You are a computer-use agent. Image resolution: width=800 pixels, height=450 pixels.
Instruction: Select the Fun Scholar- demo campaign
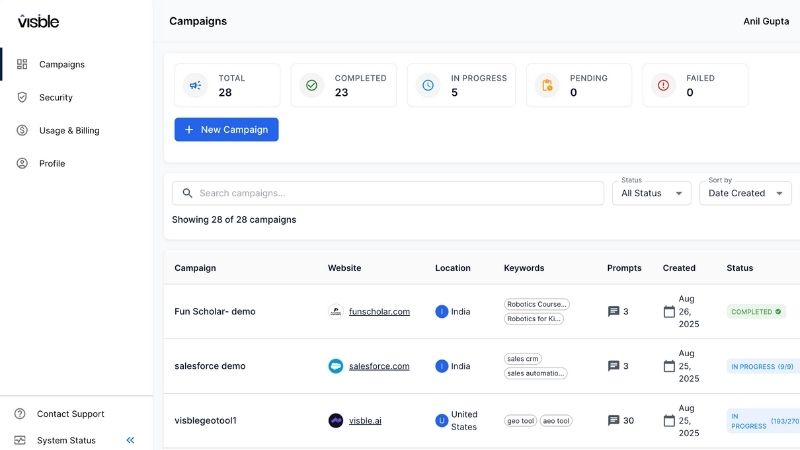pos(215,311)
